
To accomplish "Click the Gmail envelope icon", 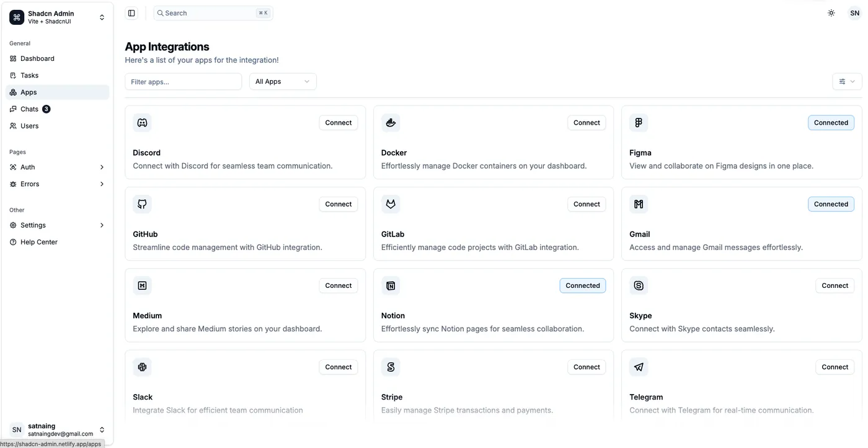I will click(x=639, y=204).
